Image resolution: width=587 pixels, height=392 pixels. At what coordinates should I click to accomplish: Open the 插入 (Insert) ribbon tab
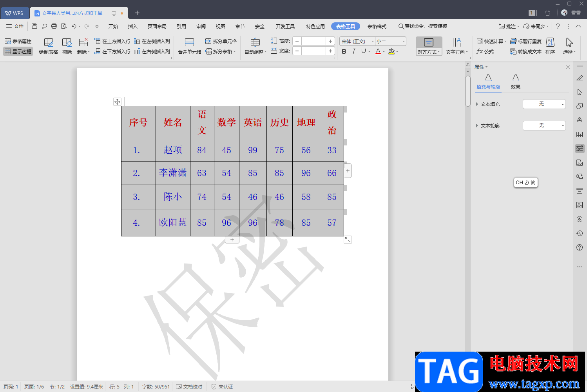133,26
